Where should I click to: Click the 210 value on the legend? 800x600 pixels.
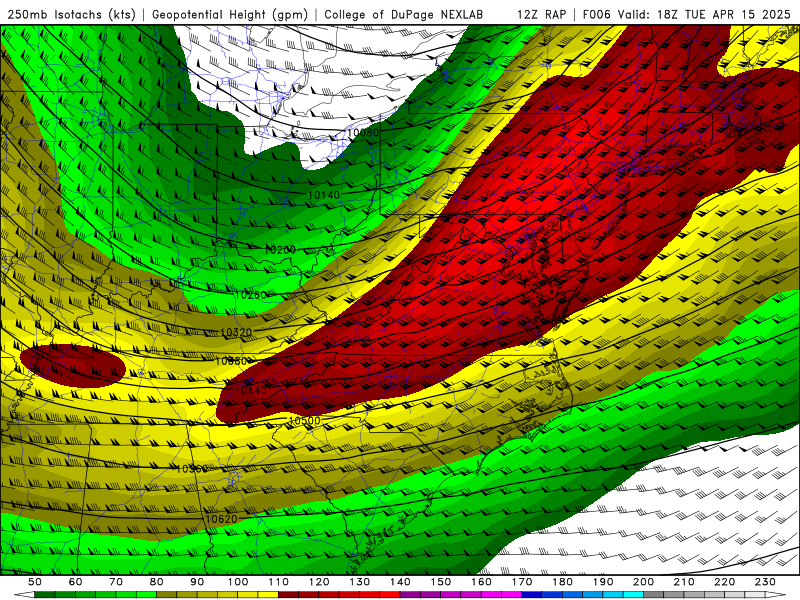pyautogui.click(x=684, y=582)
